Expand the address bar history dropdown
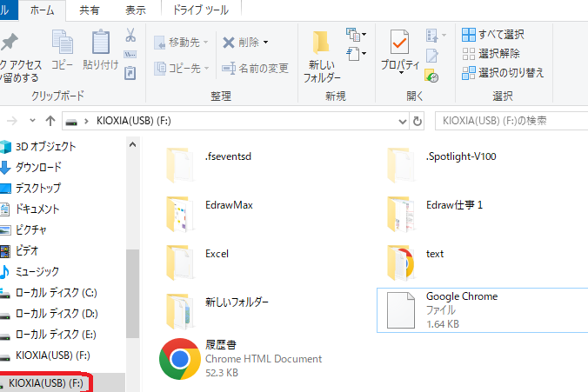The height and width of the screenshot is (392, 588). [x=401, y=121]
